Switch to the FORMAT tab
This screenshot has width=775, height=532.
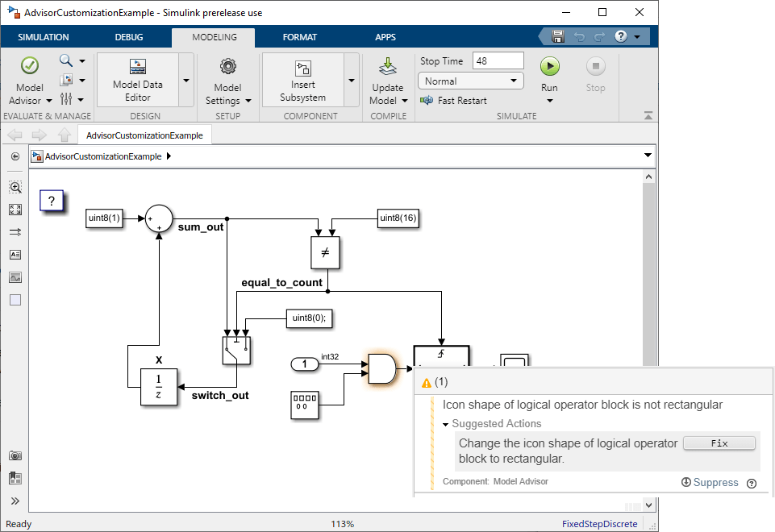click(x=299, y=37)
